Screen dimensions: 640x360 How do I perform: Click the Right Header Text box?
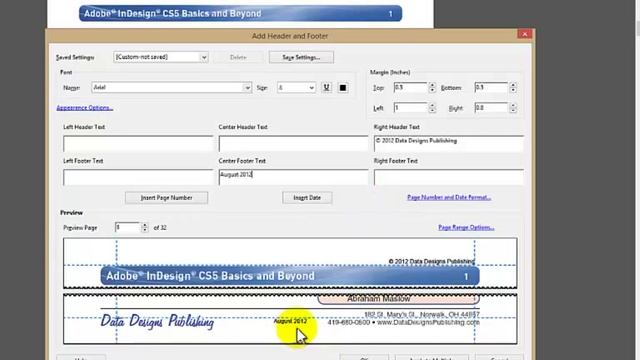pyautogui.click(x=449, y=144)
